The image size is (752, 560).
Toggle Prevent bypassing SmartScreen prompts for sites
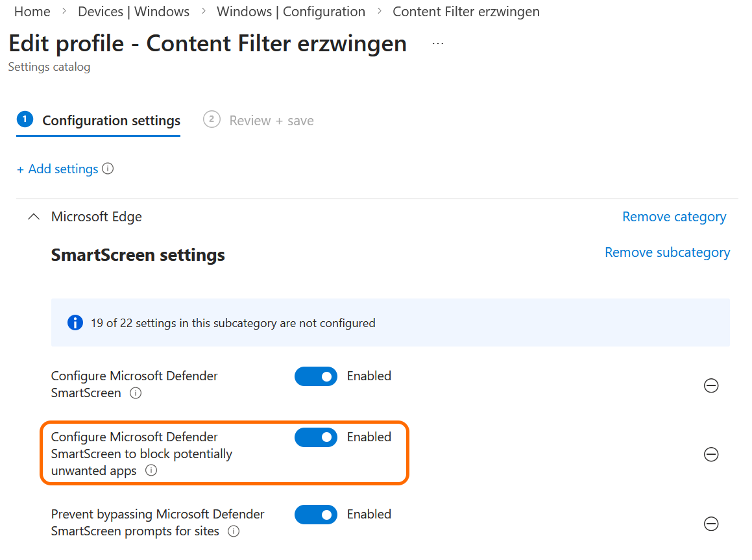point(316,515)
